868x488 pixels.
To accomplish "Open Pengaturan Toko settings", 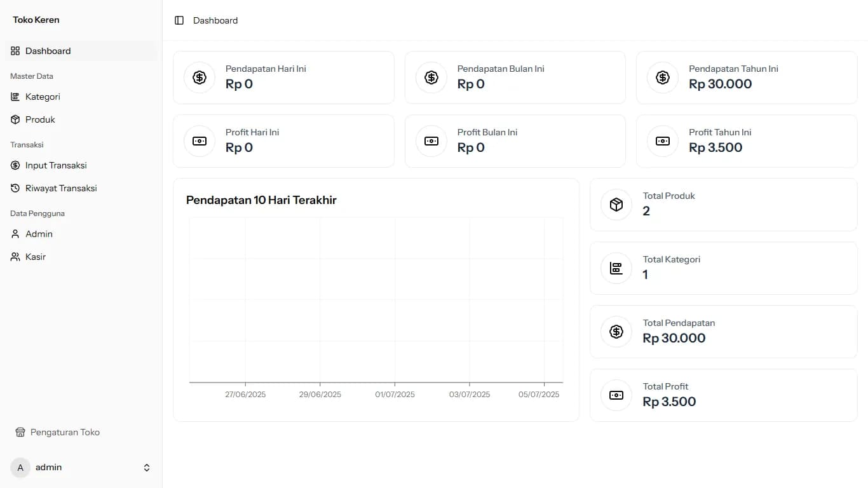I will (x=65, y=432).
